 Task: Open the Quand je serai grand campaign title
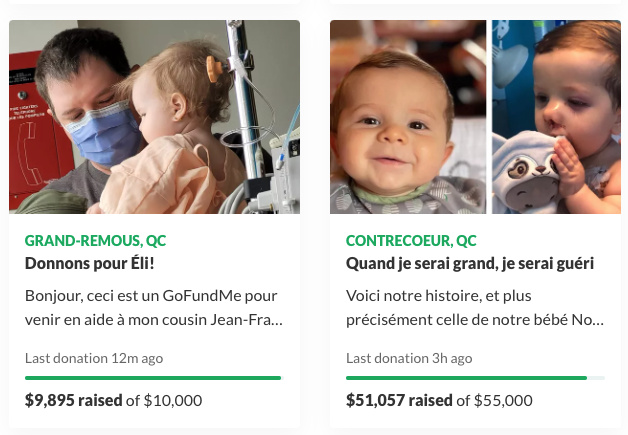tap(470, 263)
